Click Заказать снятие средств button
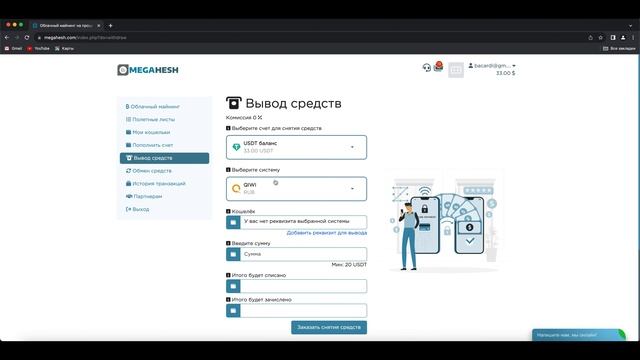This screenshot has height=360, width=640. click(329, 327)
